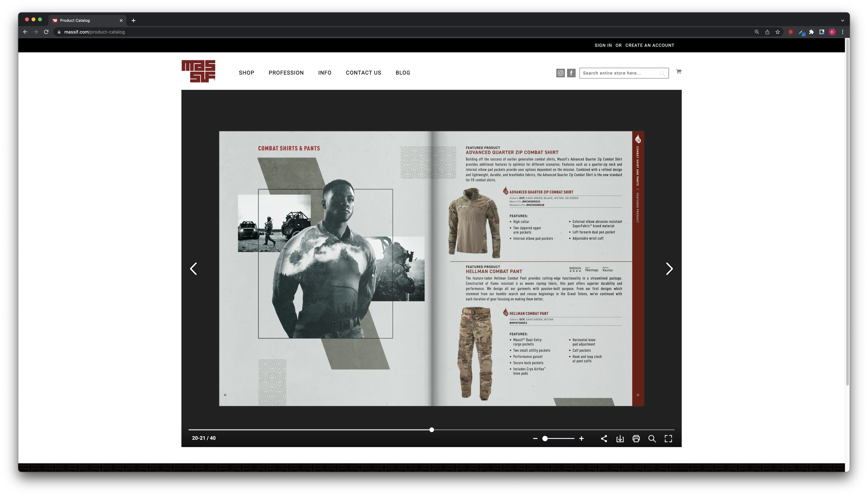Zoom out with the minus button
This screenshot has width=868, height=496.
[535, 438]
